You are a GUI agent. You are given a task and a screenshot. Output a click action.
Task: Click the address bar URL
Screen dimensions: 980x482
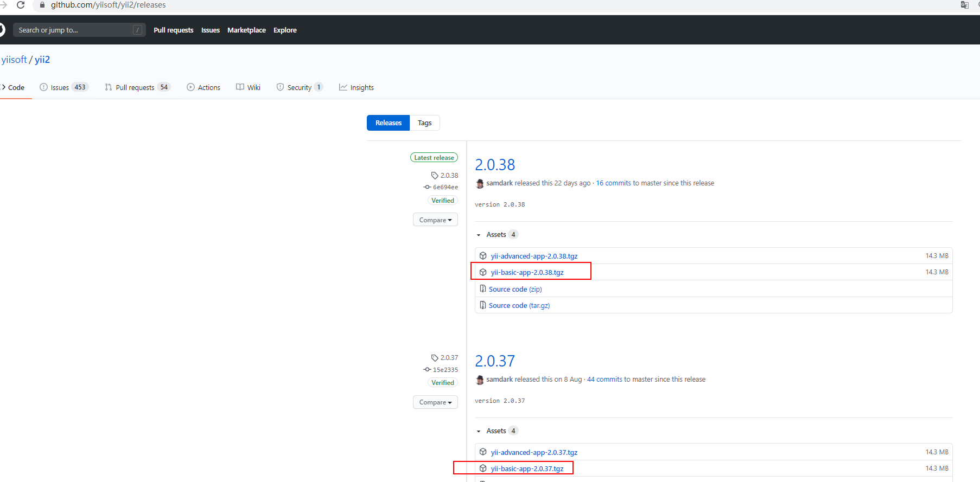click(109, 5)
